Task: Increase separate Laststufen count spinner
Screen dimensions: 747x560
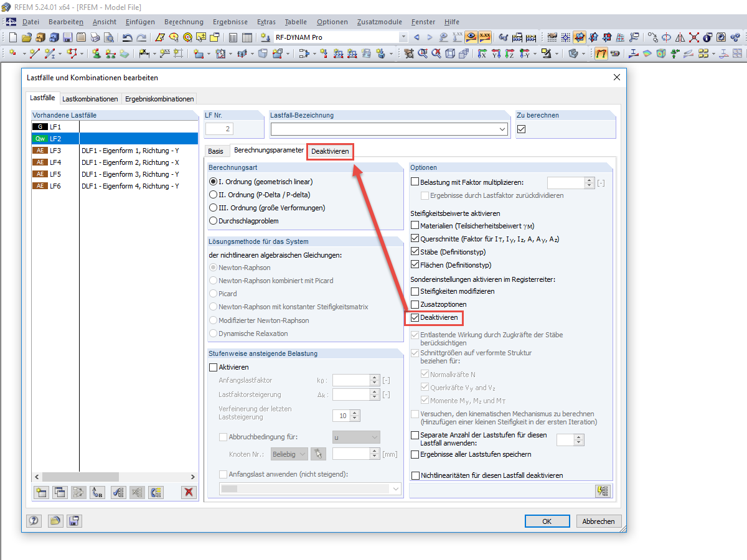Action: coord(580,437)
